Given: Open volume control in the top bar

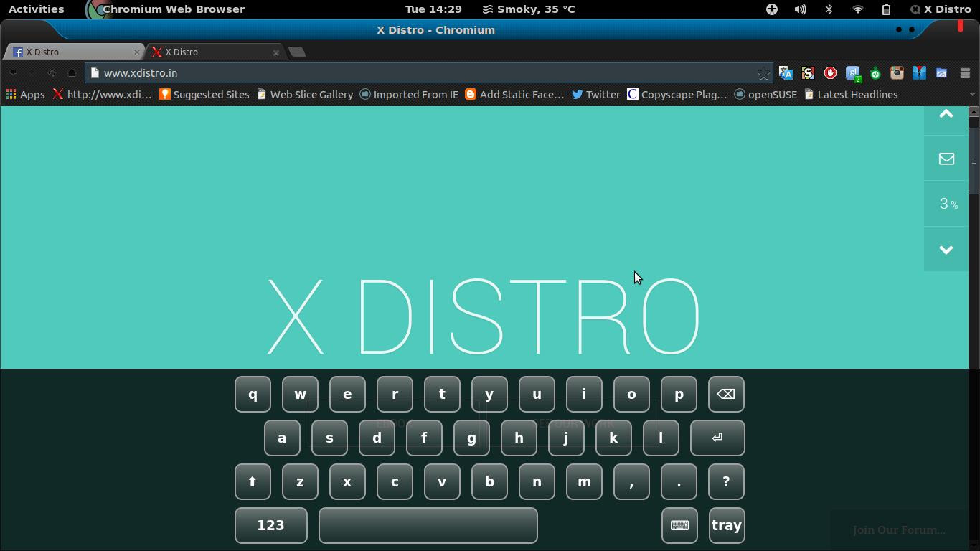Looking at the screenshot, I should [800, 9].
